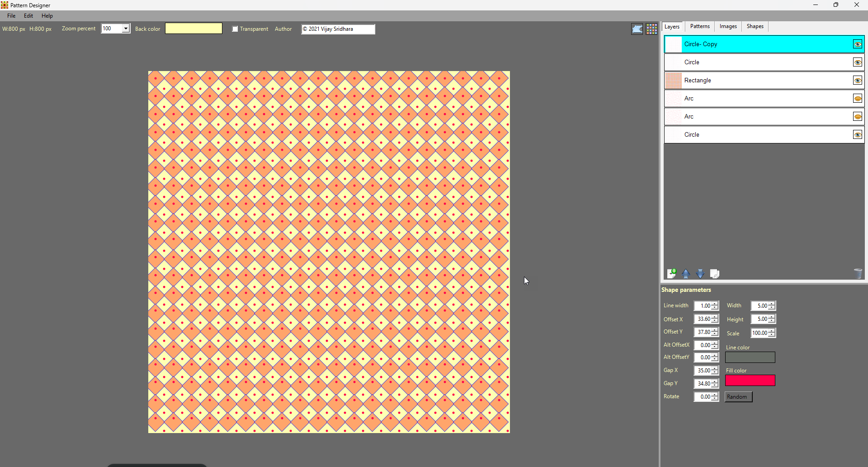The image size is (868, 467).
Task: Hide the Circle- Copy layer
Action: point(857,44)
